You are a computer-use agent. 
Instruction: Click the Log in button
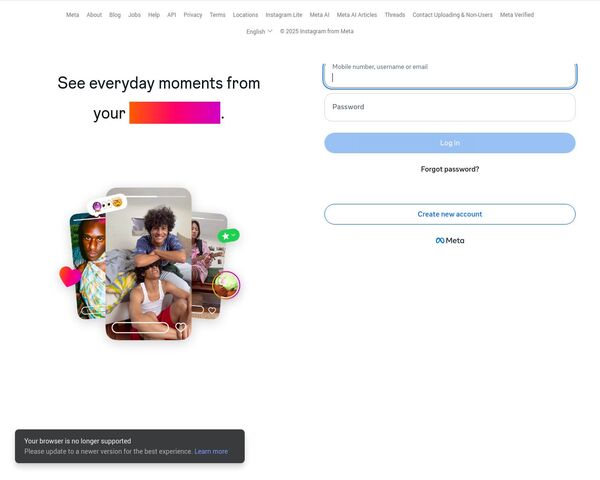(x=450, y=143)
